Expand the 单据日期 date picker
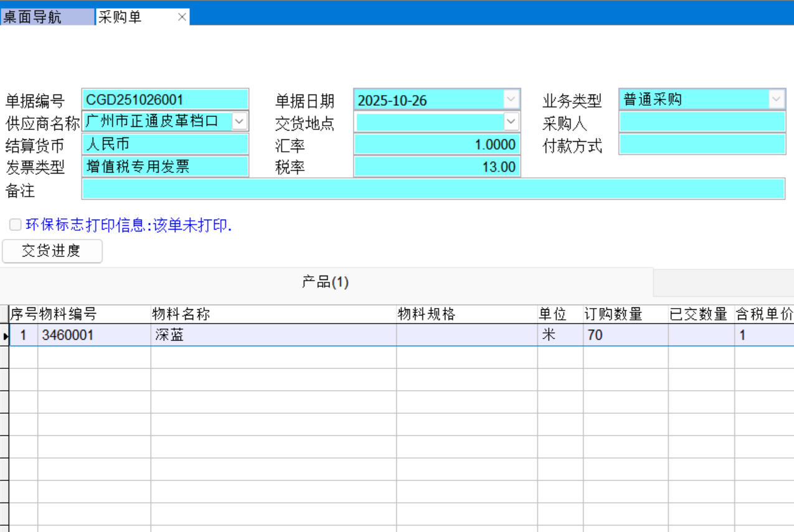Image resolution: width=794 pixels, height=532 pixels. tap(511, 100)
